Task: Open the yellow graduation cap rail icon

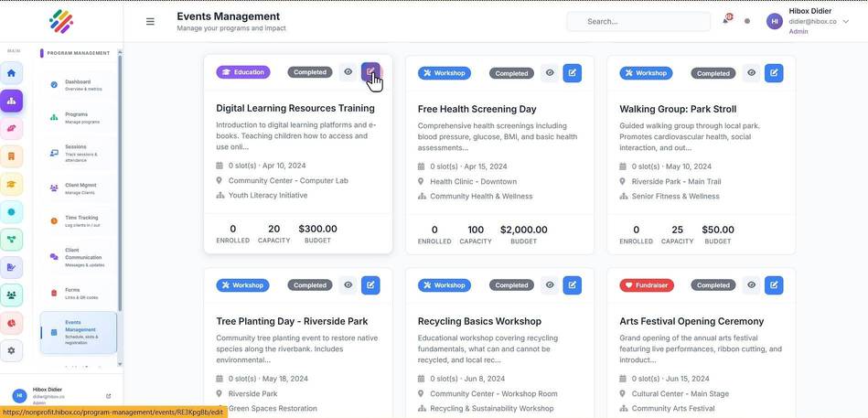Action: point(12,185)
